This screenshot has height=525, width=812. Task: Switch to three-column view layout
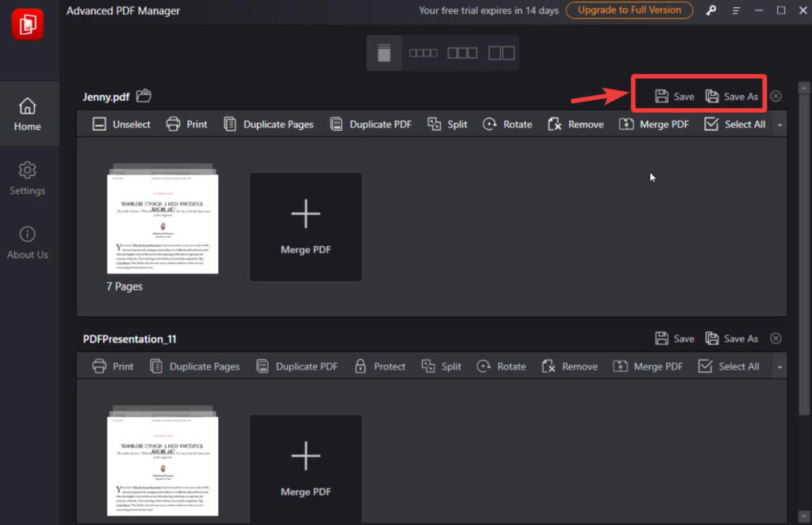(462, 53)
